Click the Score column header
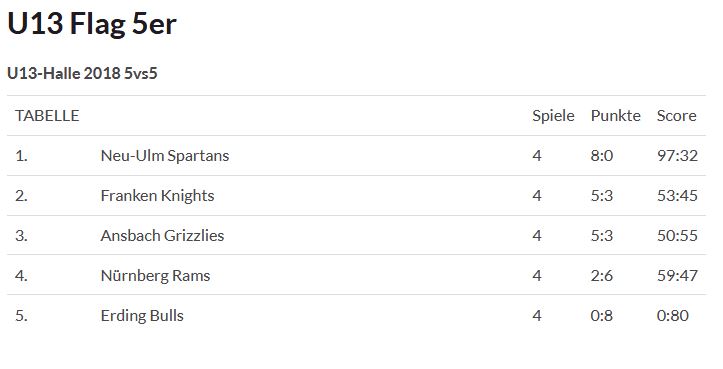The width and height of the screenshot is (723, 369). click(x=676, y=116)
